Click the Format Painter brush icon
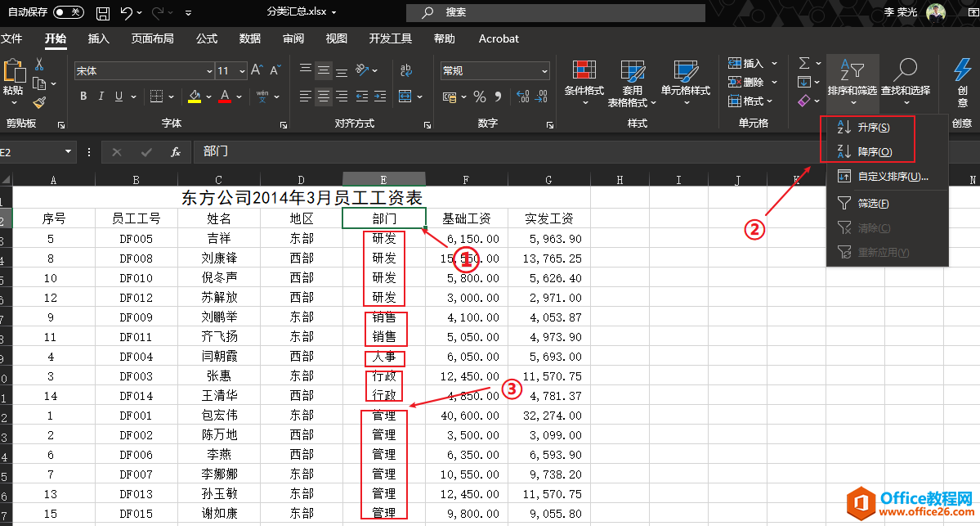 [x=39, y=102]
